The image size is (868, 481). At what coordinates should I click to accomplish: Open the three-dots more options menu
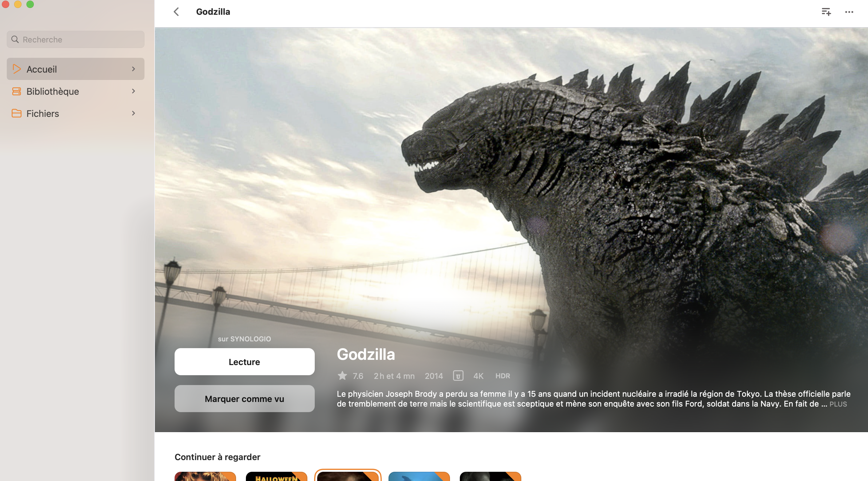[x=849, y=12]
